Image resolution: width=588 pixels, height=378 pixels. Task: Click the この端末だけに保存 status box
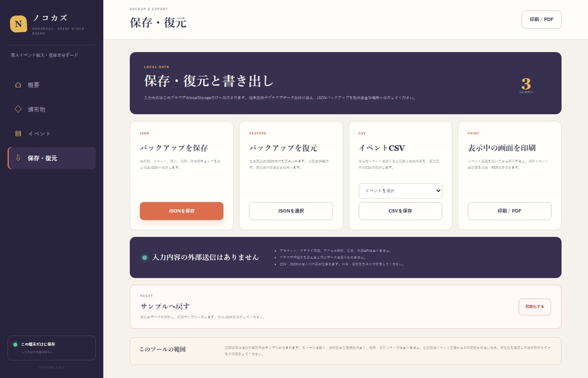[x=52, y=348]
